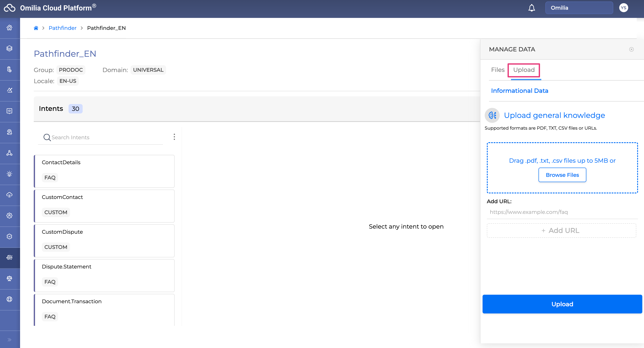
Task: Click the lightbulb icon in the sidebar
Action: point(9,174)
